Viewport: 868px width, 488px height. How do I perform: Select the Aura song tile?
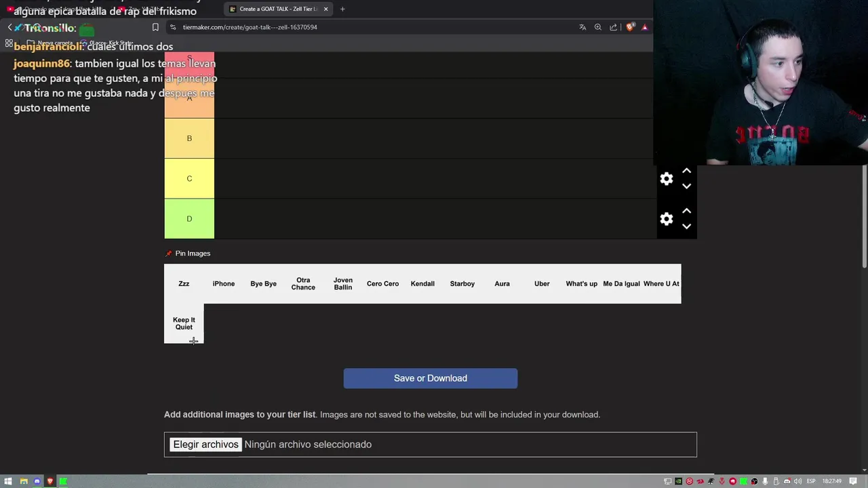pyautogui.click(x=502, y=283)
